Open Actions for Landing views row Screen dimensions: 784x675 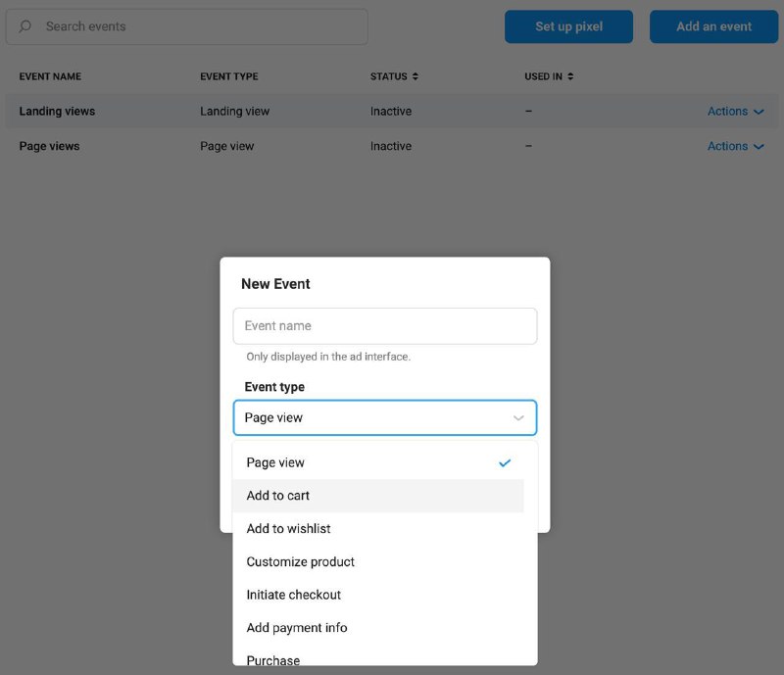[736, 111]
